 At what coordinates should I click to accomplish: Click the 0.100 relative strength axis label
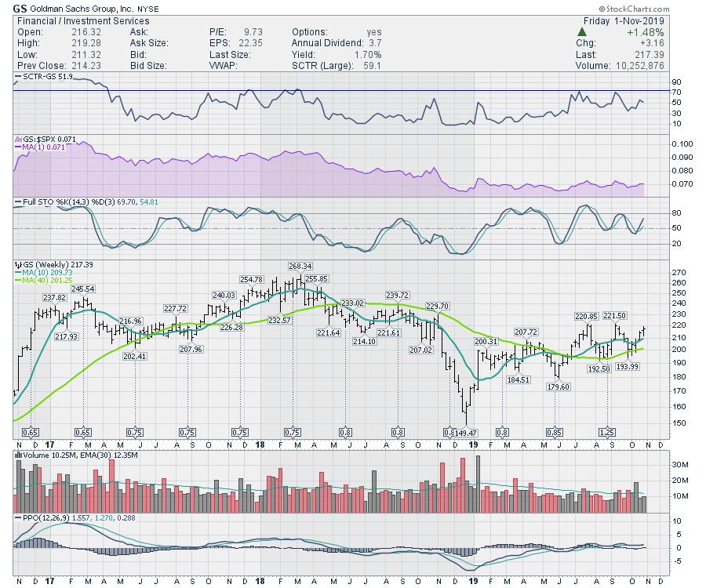[682, 144]
